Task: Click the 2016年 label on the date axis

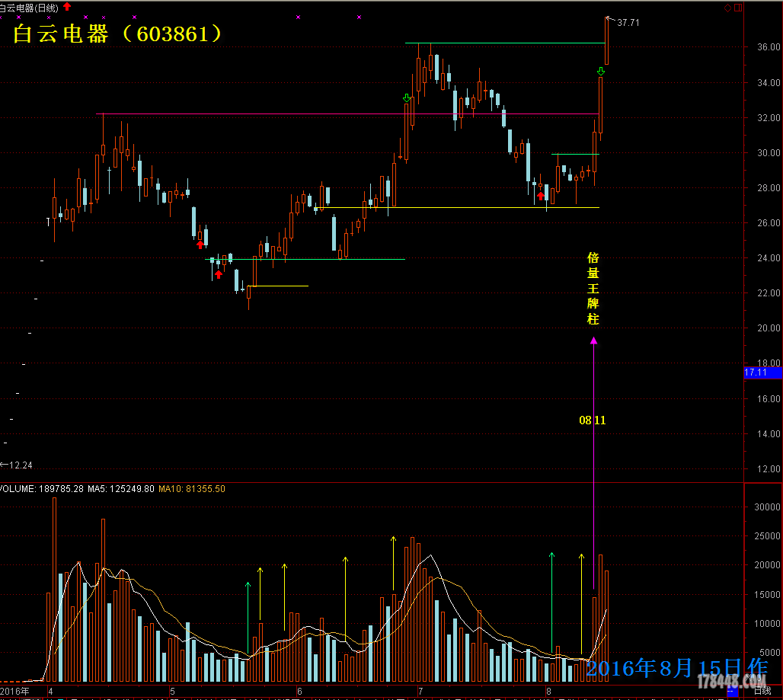Action: [x=14, y=692]
